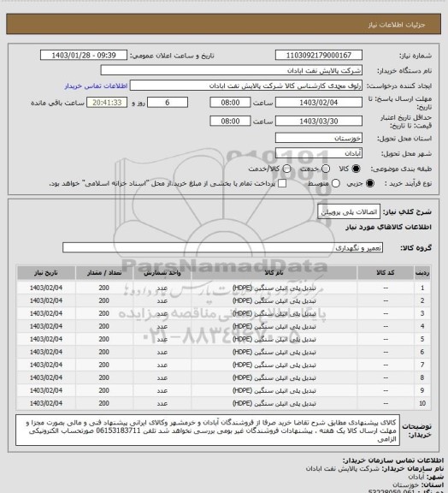Screen dimensions: 448x493
Task: Click the quantity 200 in row 5
Action: tap(104, 339)
